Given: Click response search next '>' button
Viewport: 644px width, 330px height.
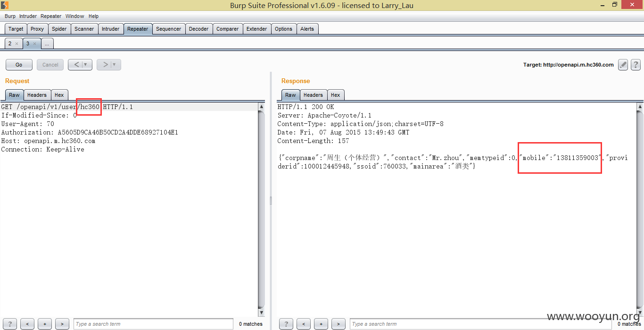Looking at the screenshot, I should tap(339, 324).
